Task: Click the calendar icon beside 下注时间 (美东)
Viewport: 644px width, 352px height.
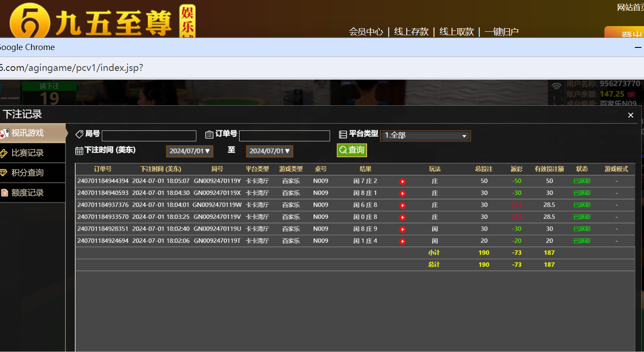Action: pyautogui.click(x=80, y=150)
